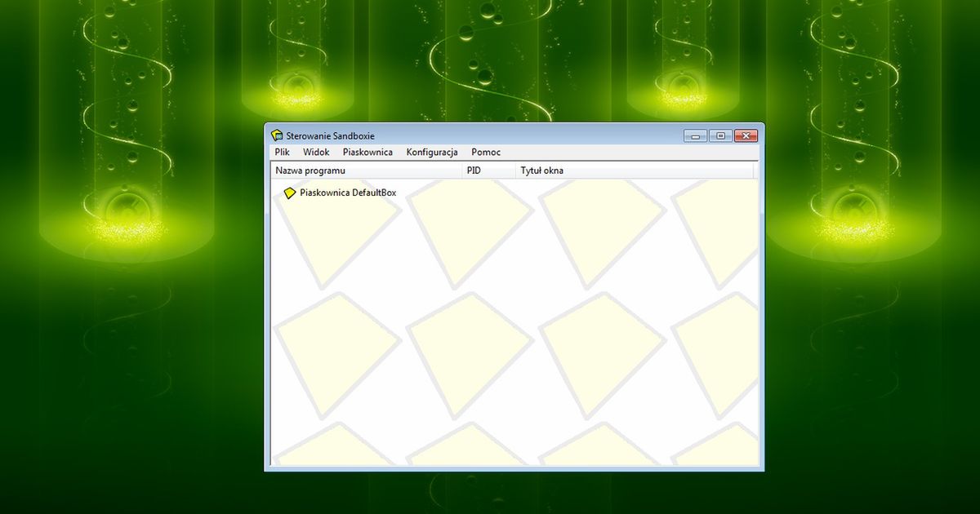This screenshot has width=980, height=514.
Task: Open the Piaskownica menu
Action: coord(367,153)
